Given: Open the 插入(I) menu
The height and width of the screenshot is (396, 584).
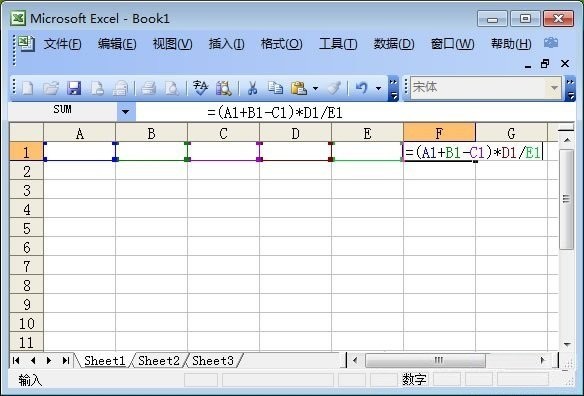Looking at the screenshot, I should pos(226,44).
